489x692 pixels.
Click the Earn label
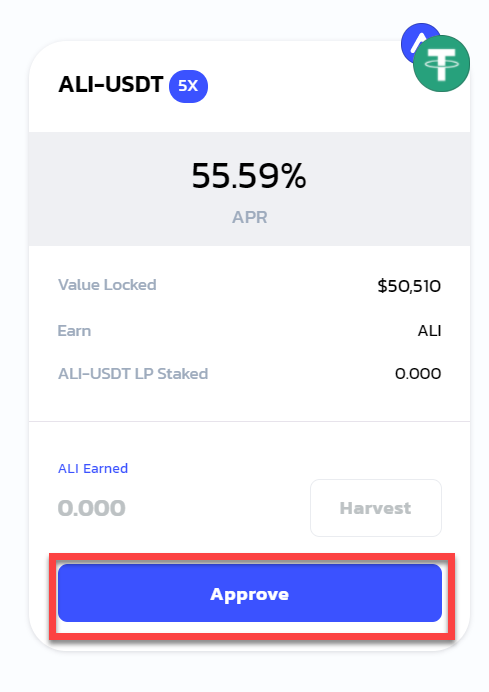tap(74, 331)
